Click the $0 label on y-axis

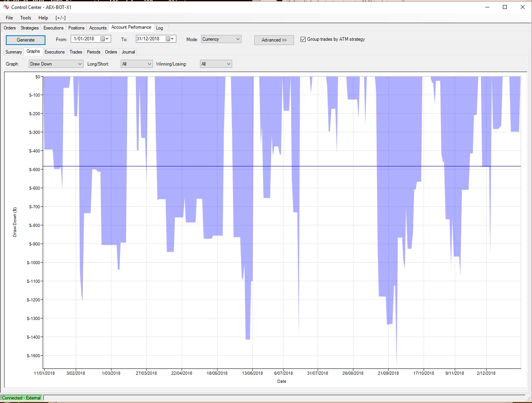[x=38, y=76]
